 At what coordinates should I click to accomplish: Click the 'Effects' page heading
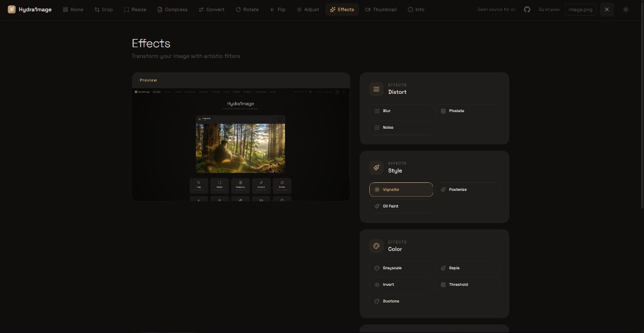point(151,43)
